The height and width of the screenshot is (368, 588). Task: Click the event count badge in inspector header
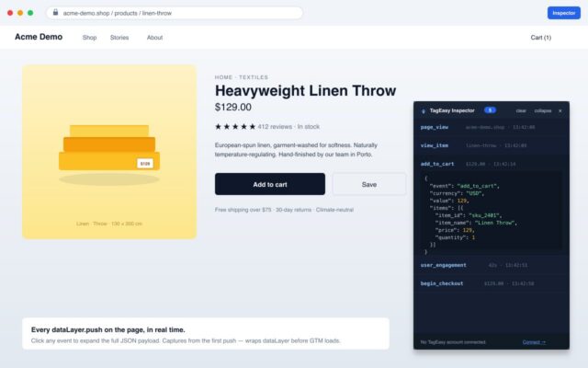point(490,110)
